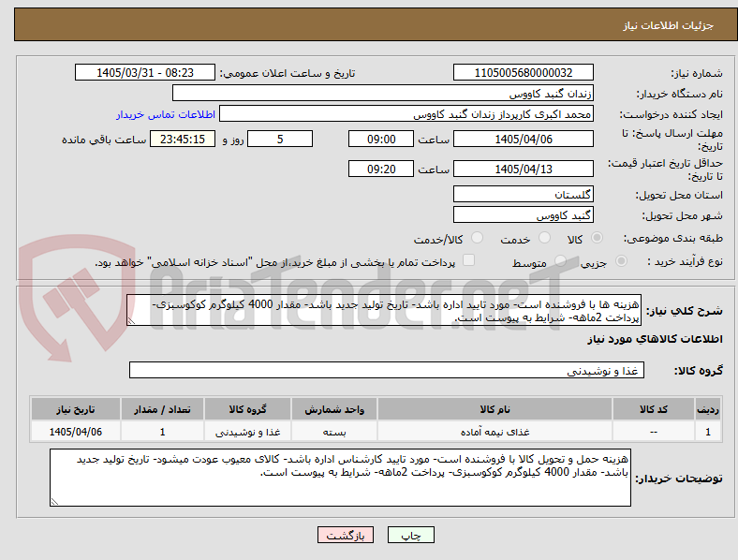Select the کالا/خدمت radio button

click(478, 238)
